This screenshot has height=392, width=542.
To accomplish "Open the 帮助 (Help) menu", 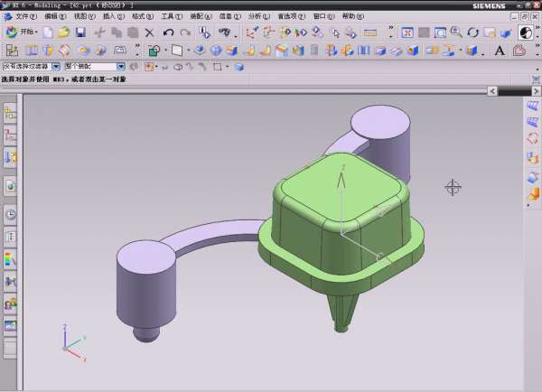I will pos(353,16).
